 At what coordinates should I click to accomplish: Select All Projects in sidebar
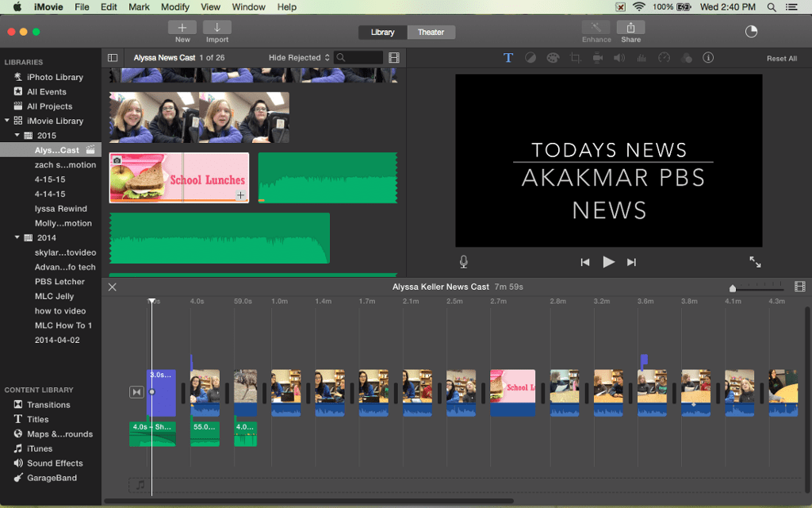(51, 106)
